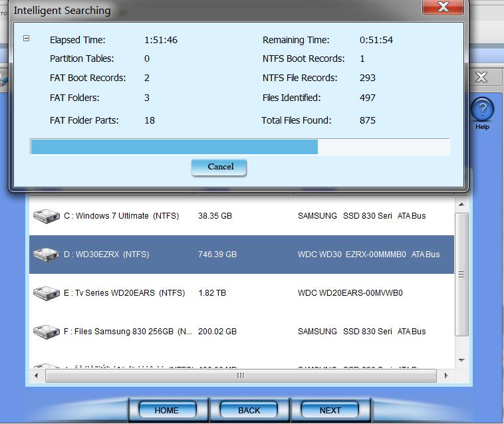Screen dimensions: 504x424
Task: Click the FAT Boot Records label
Action: tap(88, 78)
